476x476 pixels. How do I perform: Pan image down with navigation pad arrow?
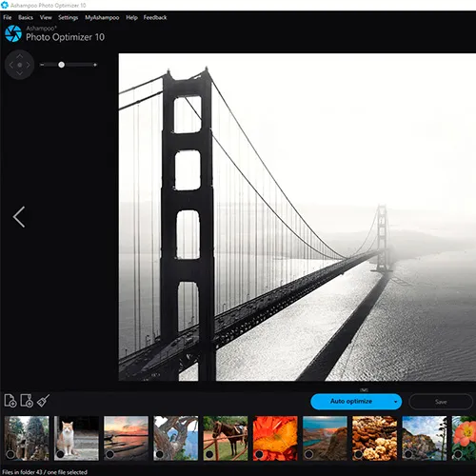[20, 73]
